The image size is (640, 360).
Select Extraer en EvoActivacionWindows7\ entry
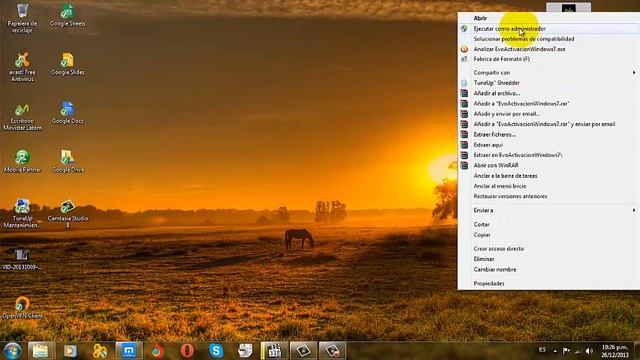click(x=548, y=155)
